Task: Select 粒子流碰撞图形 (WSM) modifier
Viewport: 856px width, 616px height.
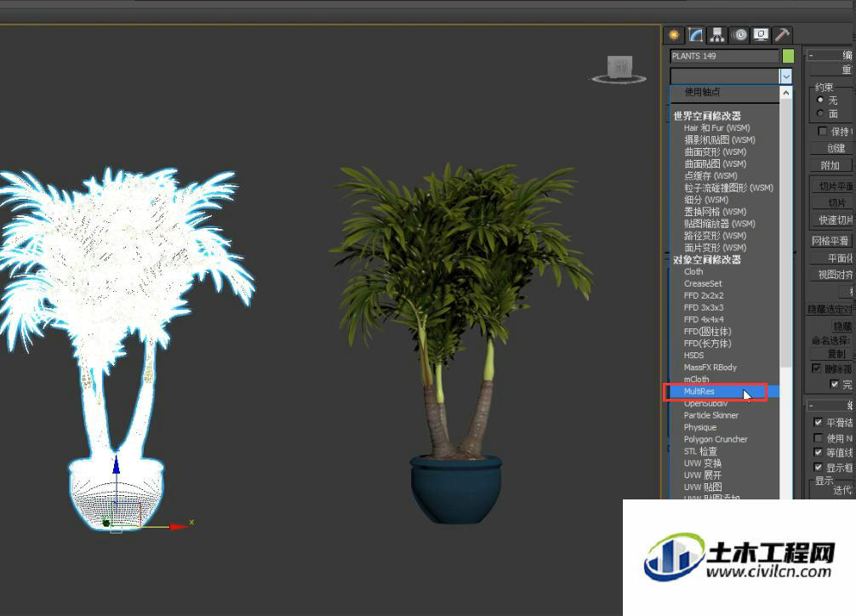Action: [x=729, y=188]
